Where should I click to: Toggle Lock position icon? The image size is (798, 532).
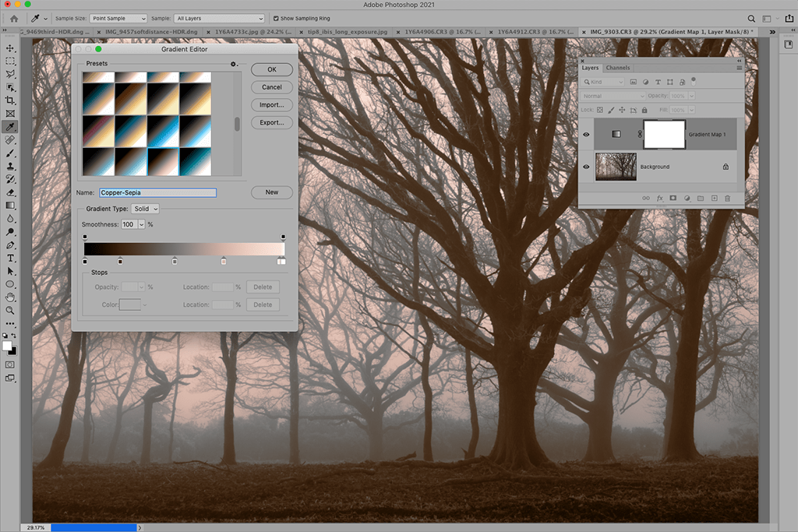622,110
